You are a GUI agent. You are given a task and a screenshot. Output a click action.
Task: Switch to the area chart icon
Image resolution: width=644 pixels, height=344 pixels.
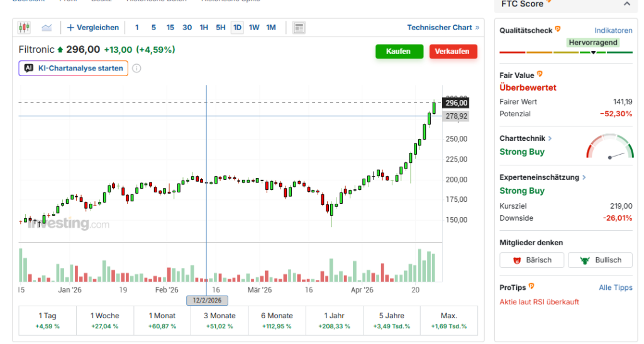click(x=47, y=28)
